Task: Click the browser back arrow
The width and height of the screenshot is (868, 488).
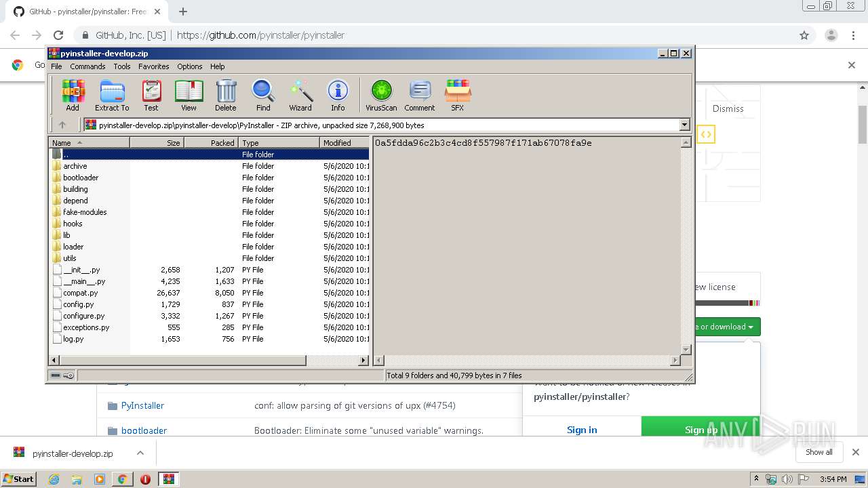Action: [15, 35]
